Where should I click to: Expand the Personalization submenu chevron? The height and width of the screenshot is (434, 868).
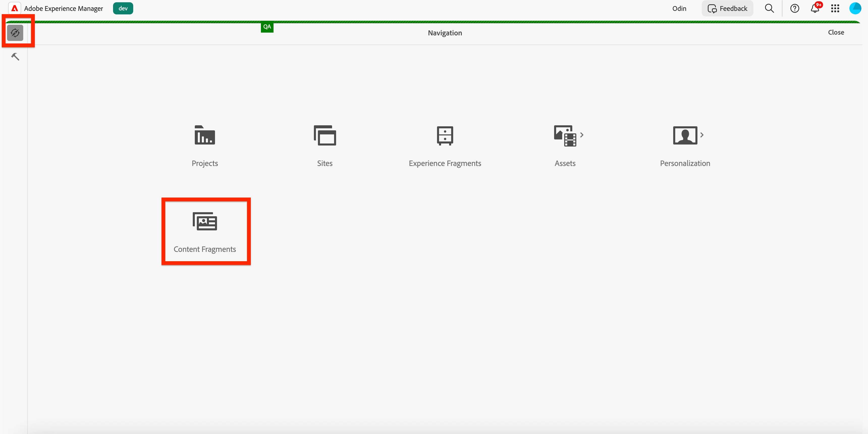pyautogui.click(x=702, y=135)
